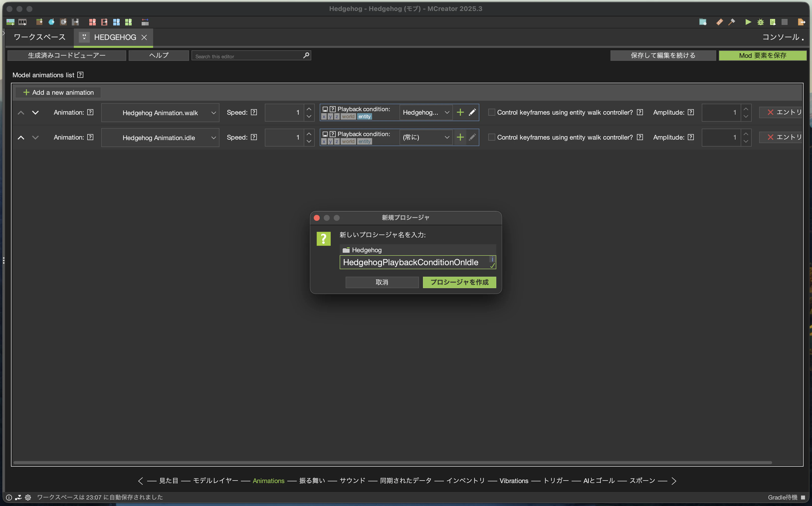Add new procedure for idle playback condition
This screenshot has height=506, width=812.
click(460, 137)
